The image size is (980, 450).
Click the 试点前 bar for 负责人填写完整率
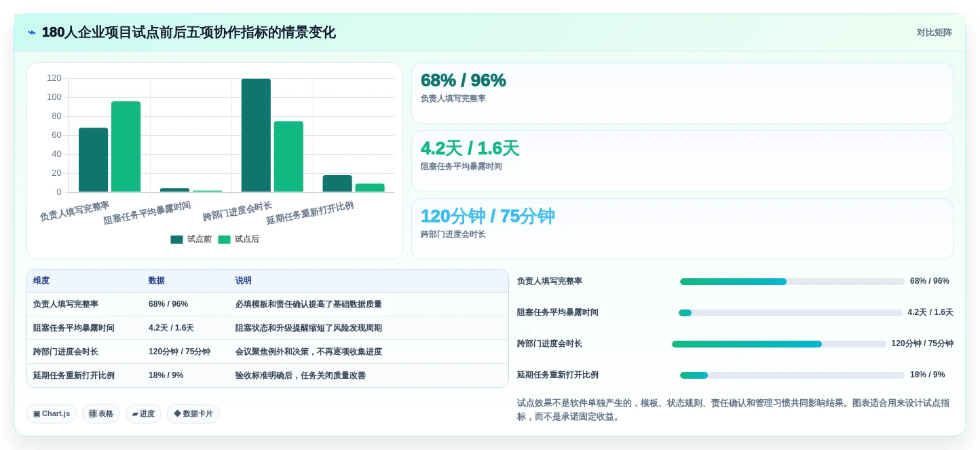pos(93,160)
